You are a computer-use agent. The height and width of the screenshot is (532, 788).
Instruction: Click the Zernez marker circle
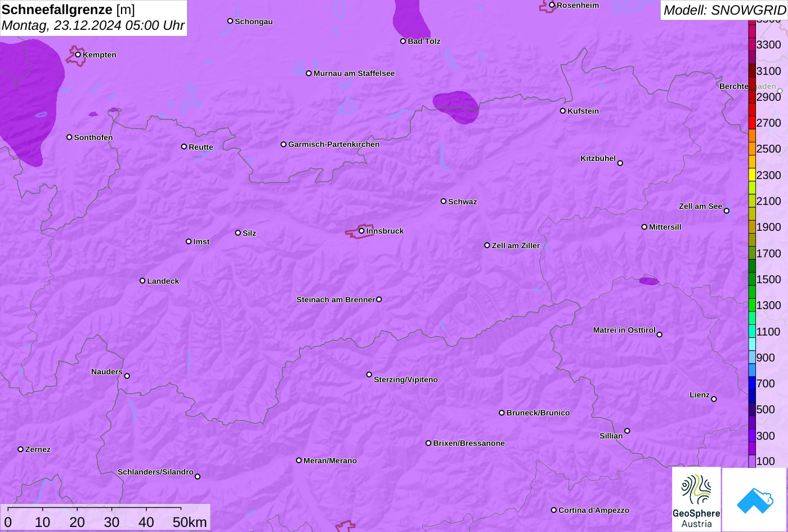(x=21, y=449)
